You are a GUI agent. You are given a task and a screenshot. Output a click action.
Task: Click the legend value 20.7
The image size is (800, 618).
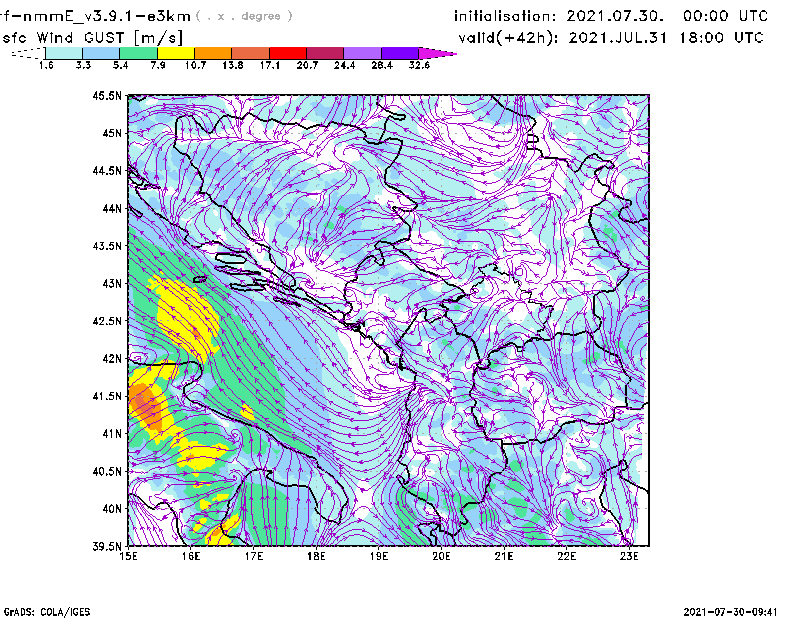tap(307, 65)
